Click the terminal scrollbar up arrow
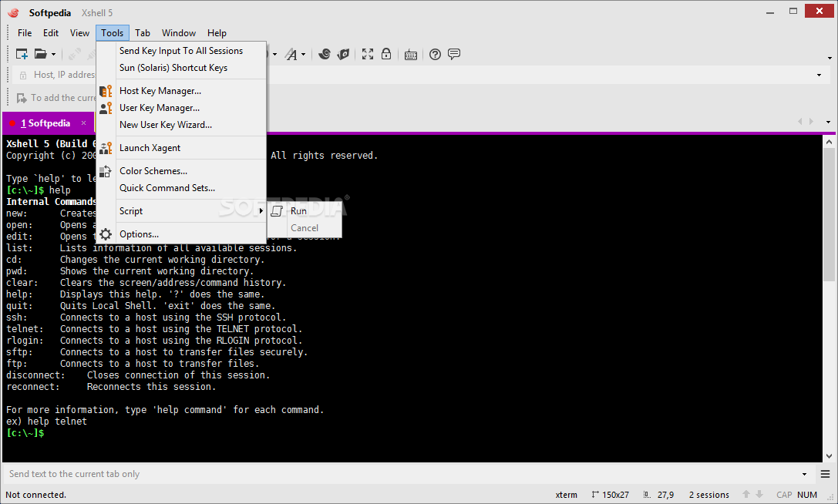The width and height of the screenshot is (838, 504). [x=829, y=142]
